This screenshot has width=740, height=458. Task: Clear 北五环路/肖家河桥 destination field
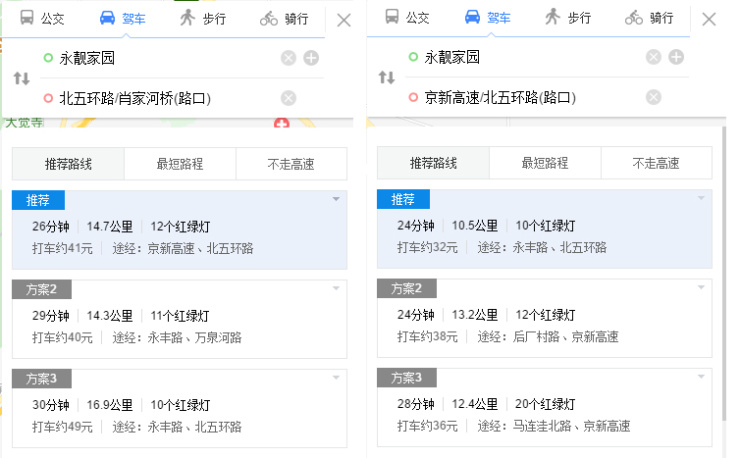pos(289,97)
